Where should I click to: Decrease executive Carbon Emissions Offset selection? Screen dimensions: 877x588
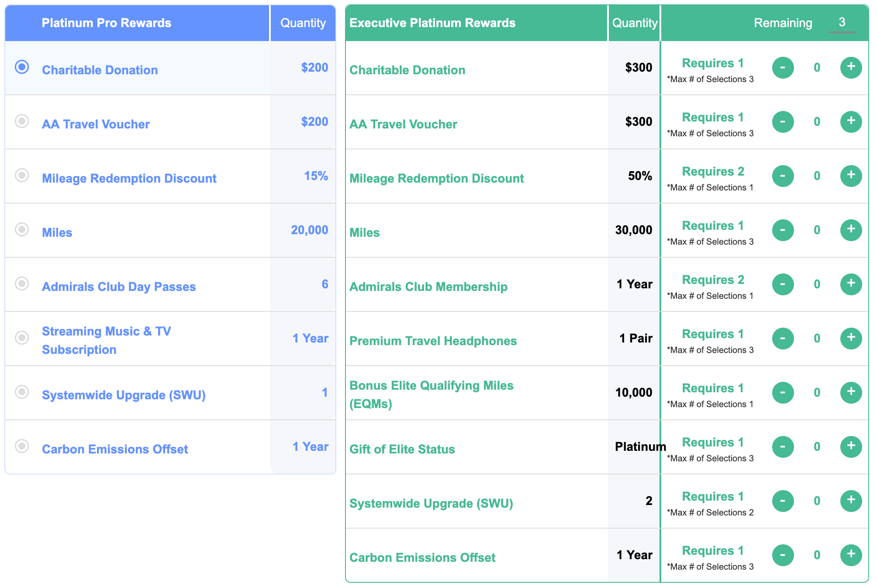point(783,555)
